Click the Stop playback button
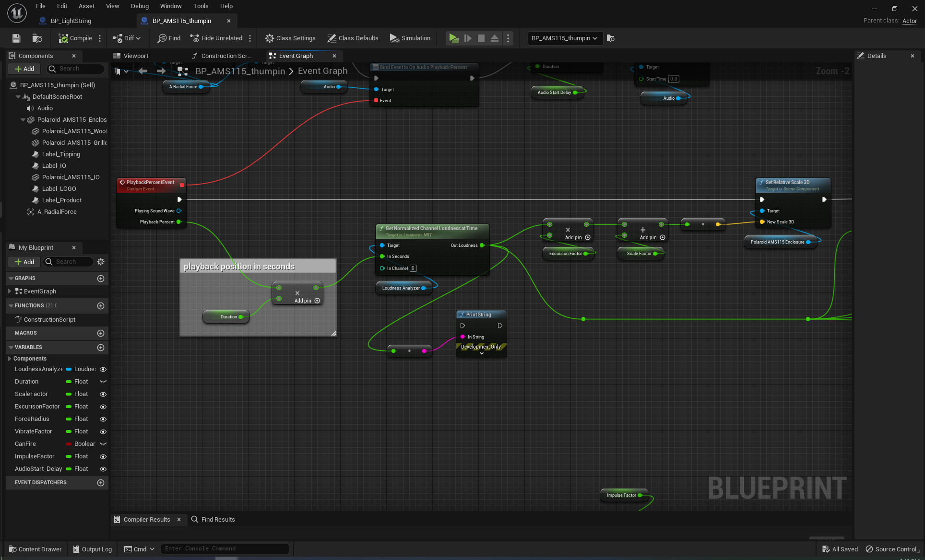Viewport: 925px width, 560px height. [x=481, y=38]
